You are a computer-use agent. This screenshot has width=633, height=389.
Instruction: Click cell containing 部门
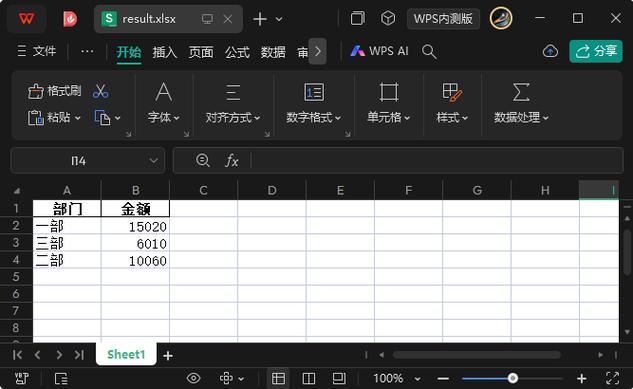(x=67, y=209)
